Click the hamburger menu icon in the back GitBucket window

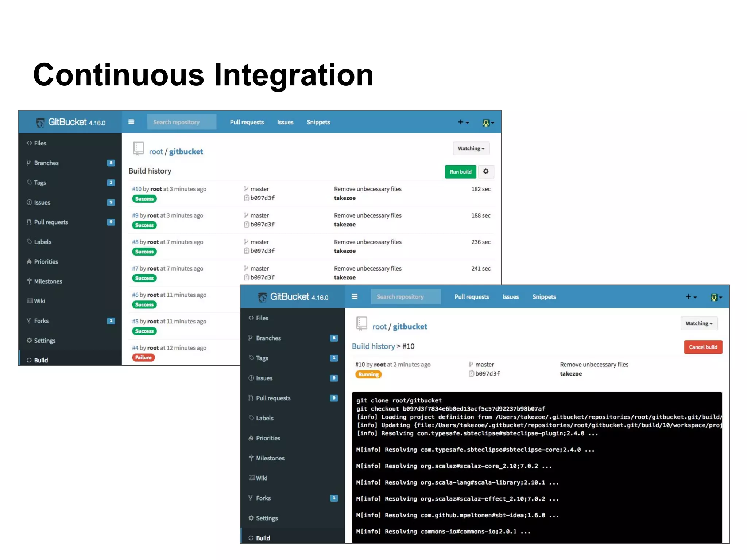(131, 122)
